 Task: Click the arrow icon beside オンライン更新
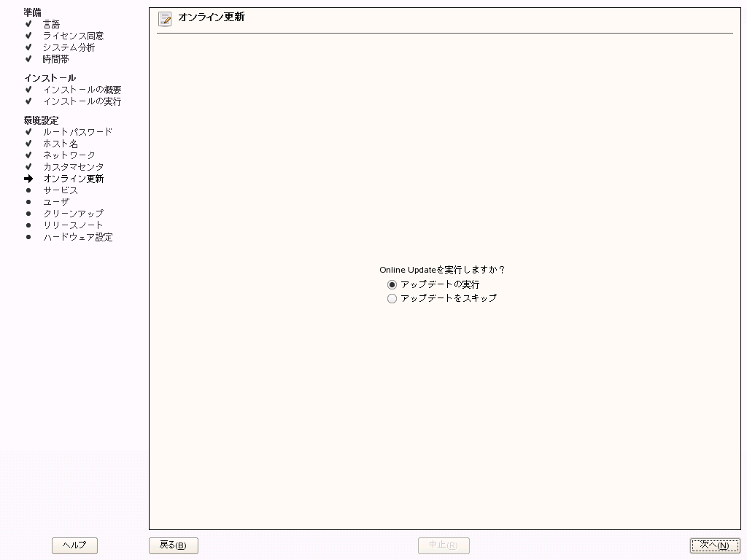click(27, 179)
